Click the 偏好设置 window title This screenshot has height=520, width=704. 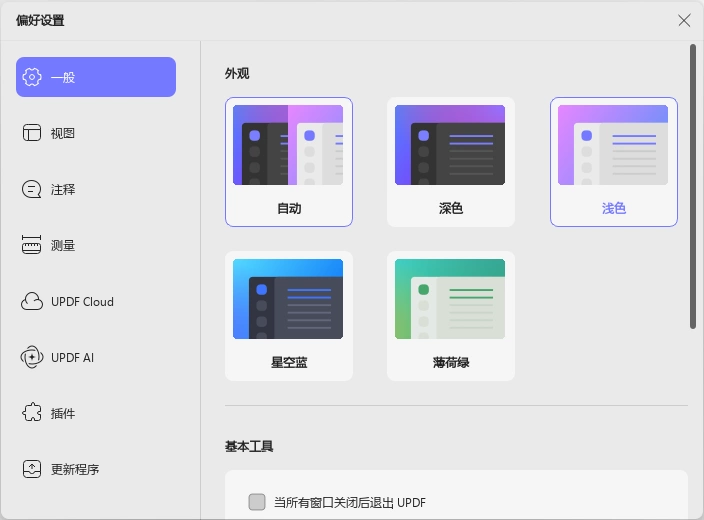pos(40,20)
